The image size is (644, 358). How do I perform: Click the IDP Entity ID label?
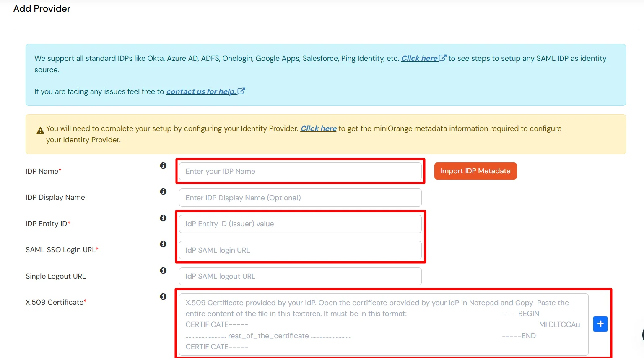pyautogui.click(x=48, y=224)
